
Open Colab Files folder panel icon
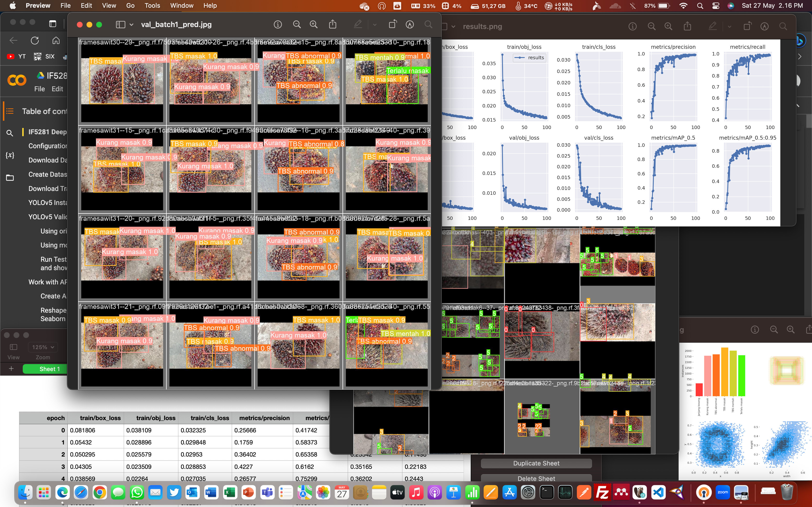(x=10, y=178)
